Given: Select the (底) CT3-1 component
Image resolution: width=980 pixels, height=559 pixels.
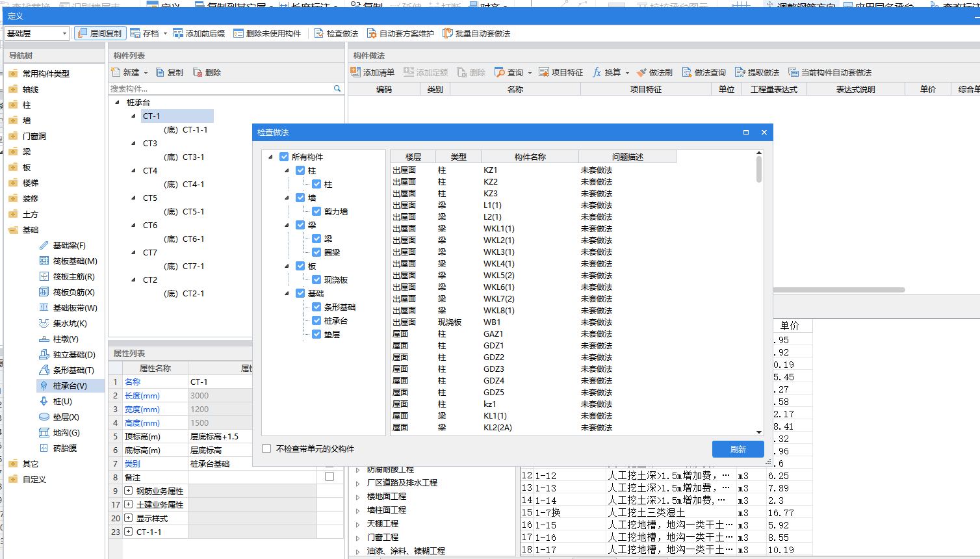Looking at the screenshot, I should click(184, 157).
